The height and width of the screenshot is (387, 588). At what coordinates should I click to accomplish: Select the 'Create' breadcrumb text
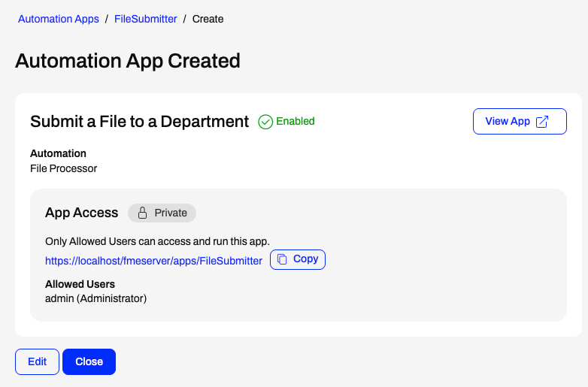click(208, 19)
